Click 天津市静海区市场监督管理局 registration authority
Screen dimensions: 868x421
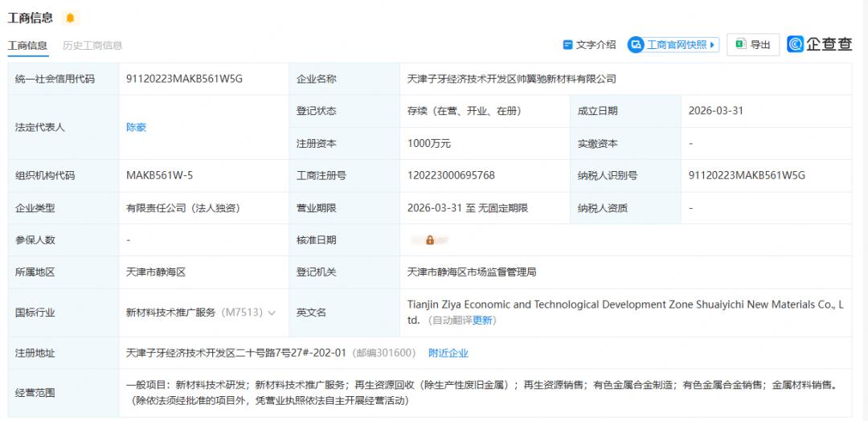[472, 272]
